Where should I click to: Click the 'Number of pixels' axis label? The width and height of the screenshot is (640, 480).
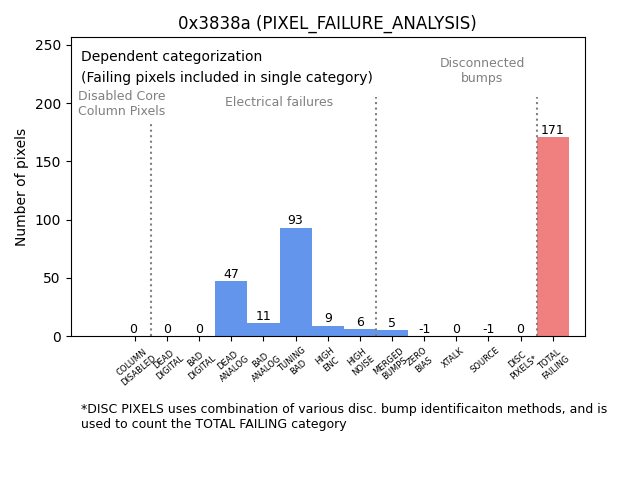pyautogui.click(x=21, y=187)
